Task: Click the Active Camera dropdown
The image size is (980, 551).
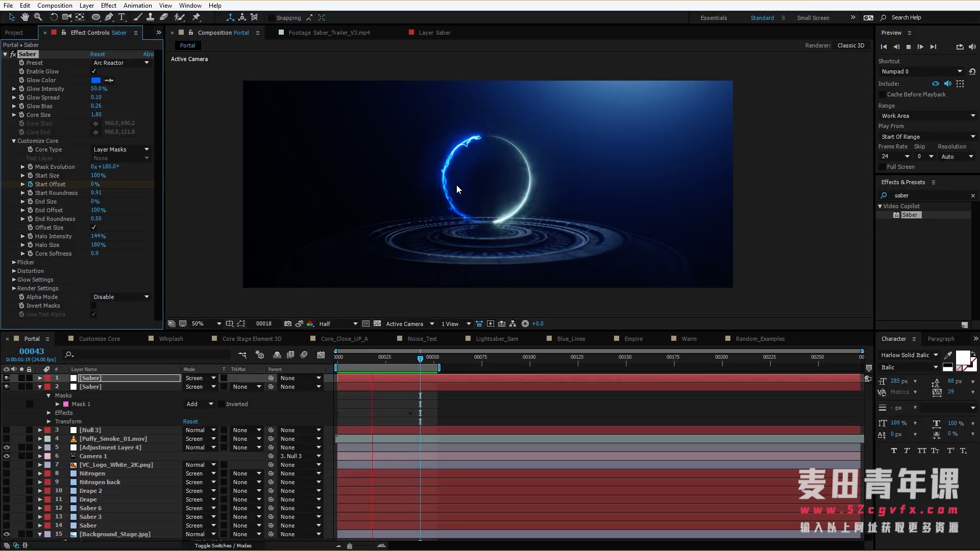Action: 408,323
